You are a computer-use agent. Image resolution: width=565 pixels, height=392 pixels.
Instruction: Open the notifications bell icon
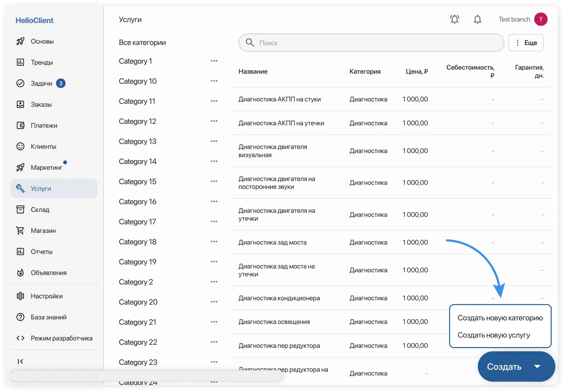coord(478,19)
